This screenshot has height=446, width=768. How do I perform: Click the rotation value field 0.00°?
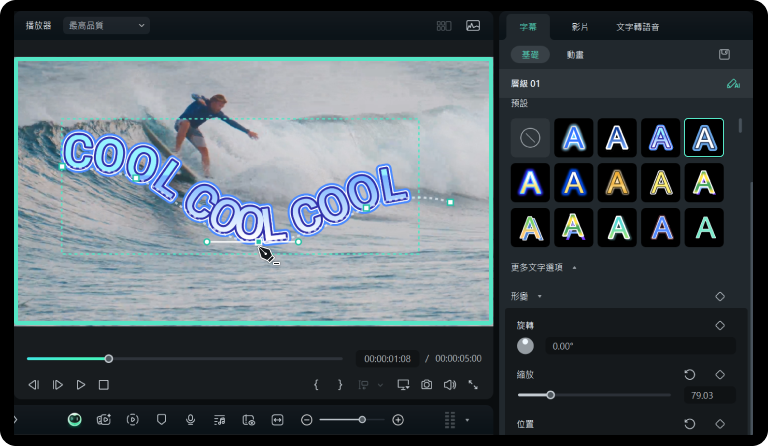[x=640, y=346]
